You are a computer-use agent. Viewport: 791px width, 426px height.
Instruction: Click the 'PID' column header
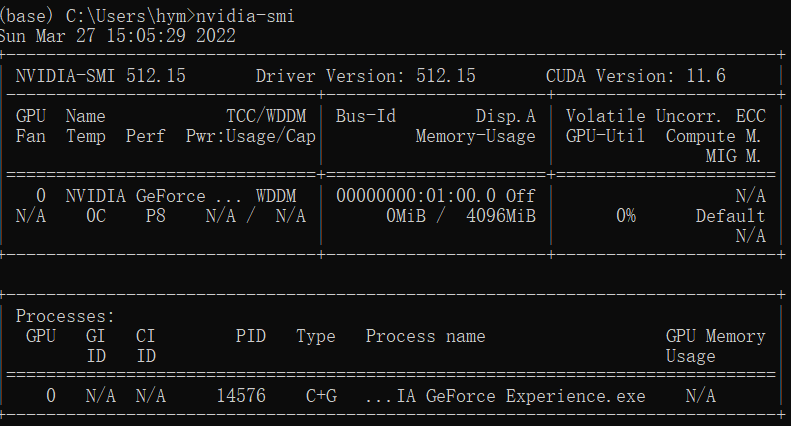click(x=251, y=336)
